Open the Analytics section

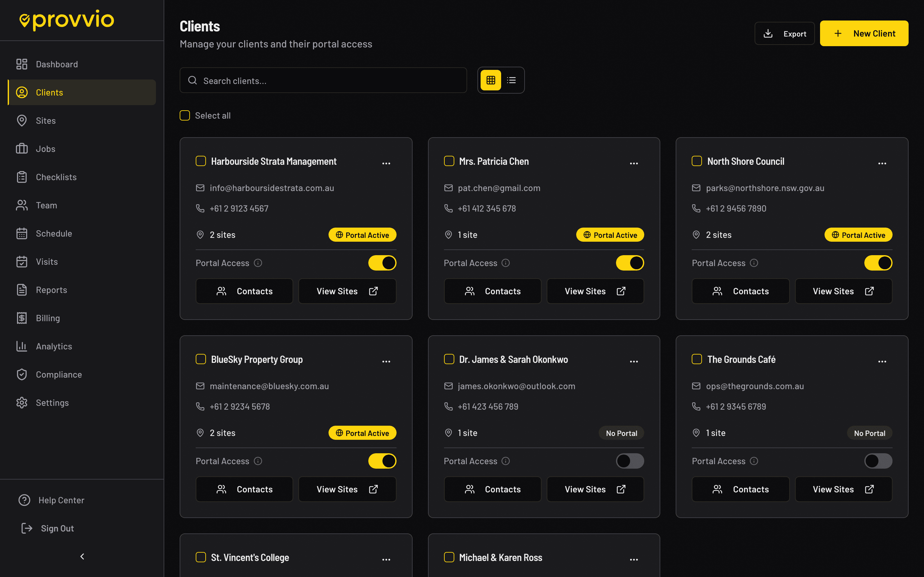(54, 346)
